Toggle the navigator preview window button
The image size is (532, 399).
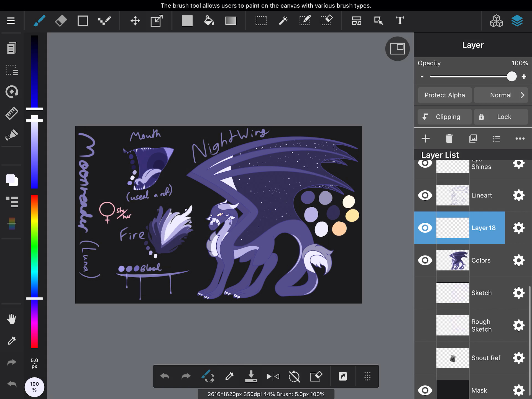(397, 49)
